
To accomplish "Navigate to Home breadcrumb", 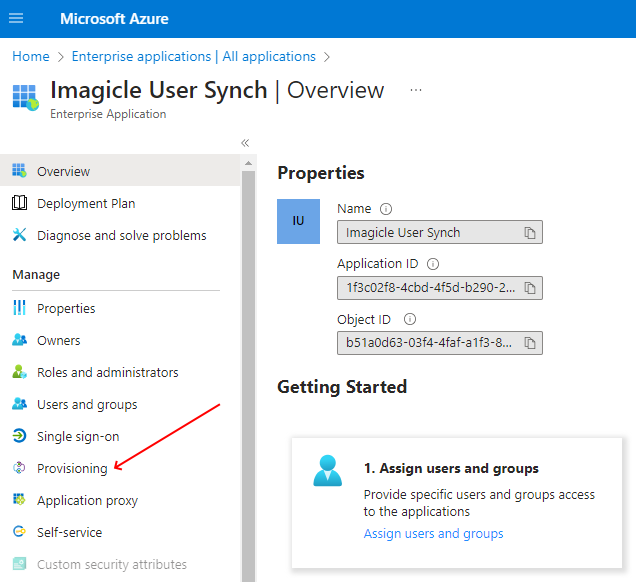I will click(30, 56).
